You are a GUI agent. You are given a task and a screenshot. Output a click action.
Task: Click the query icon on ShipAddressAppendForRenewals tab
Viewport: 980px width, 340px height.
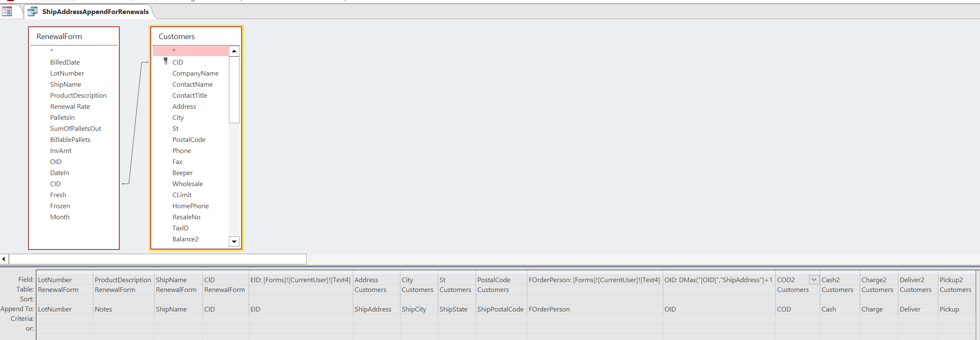tap(32, 11)
